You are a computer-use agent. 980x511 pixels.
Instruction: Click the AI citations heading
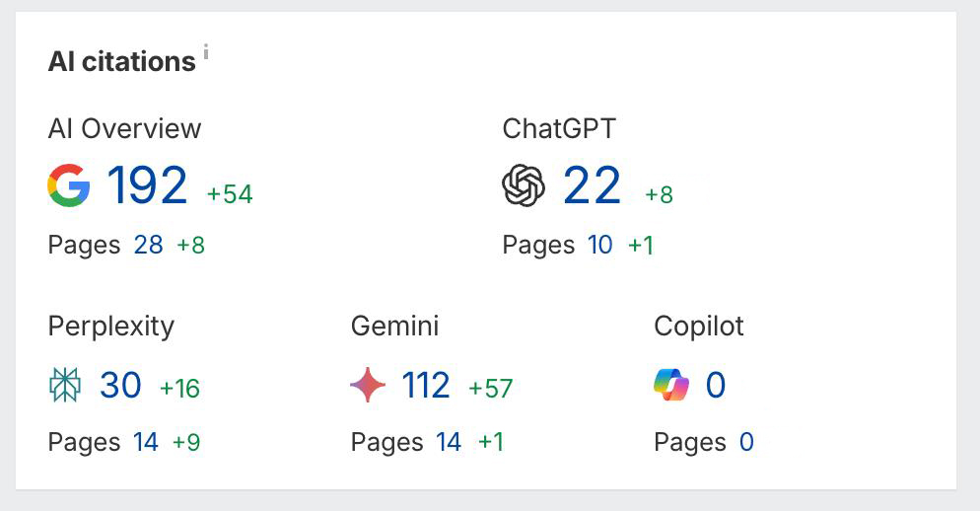(x=121, y=61)
